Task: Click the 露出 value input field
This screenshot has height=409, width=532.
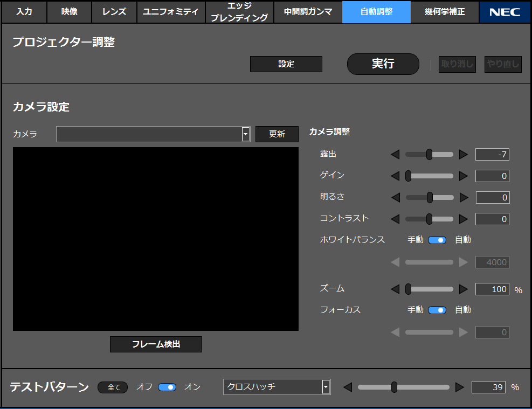Action: click(x=492, y=155)
